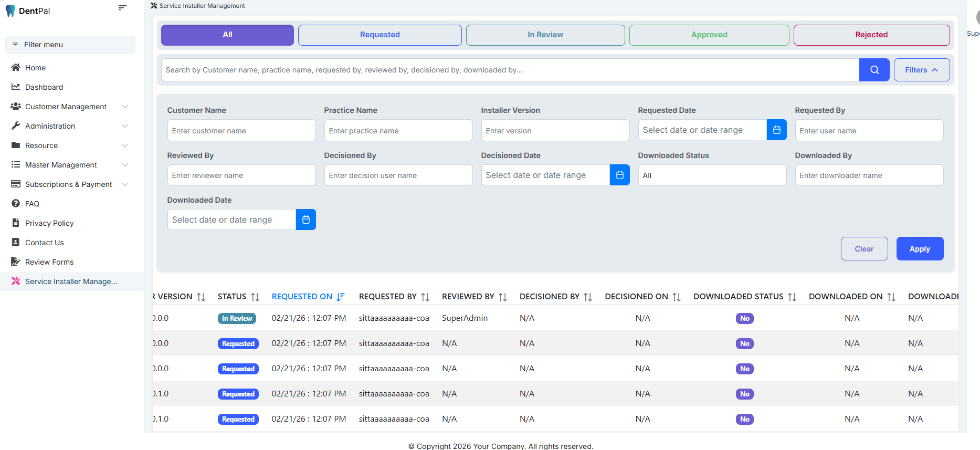Switch to the Approved tab
The height and width of the screenshot is (450, 980).
tap(709, 35)
